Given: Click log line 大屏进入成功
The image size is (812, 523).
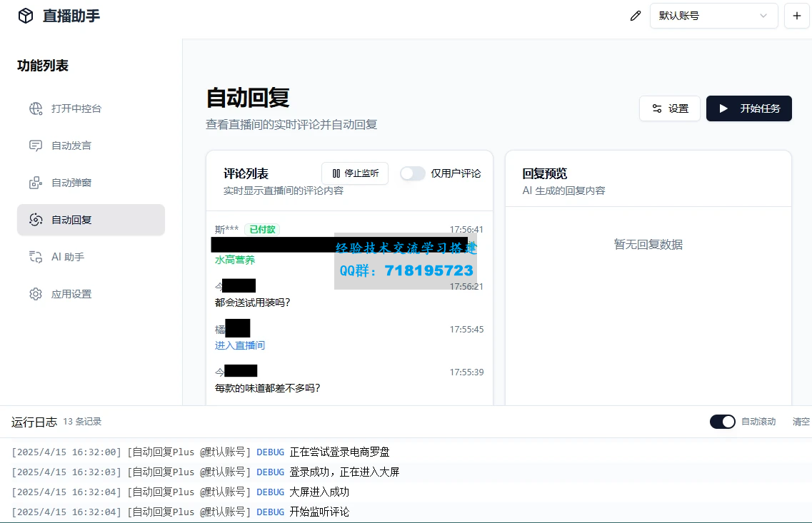Looking at the screenshot, I should pyautogui.click(x=319, y=492).
